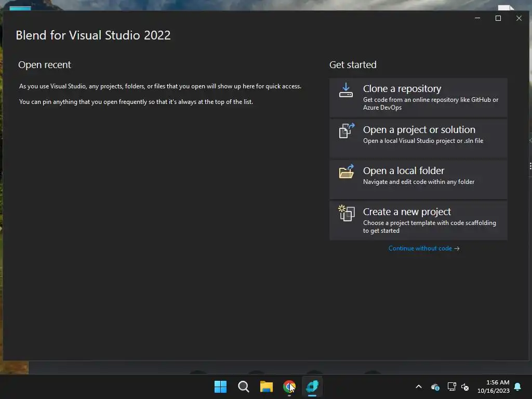Click the 'Blend for Visual Studio 2022' title

(93, 35)
